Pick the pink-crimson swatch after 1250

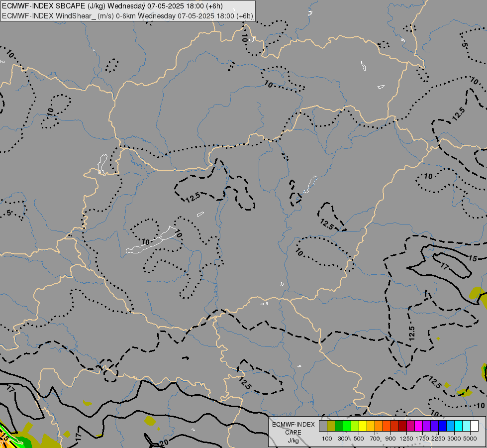click(410, 426)
